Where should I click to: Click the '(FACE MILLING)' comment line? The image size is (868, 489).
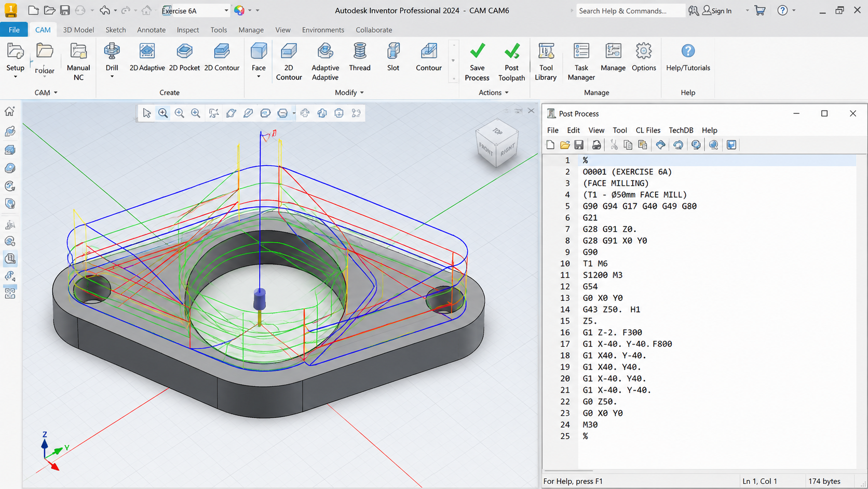pos(616,183)
